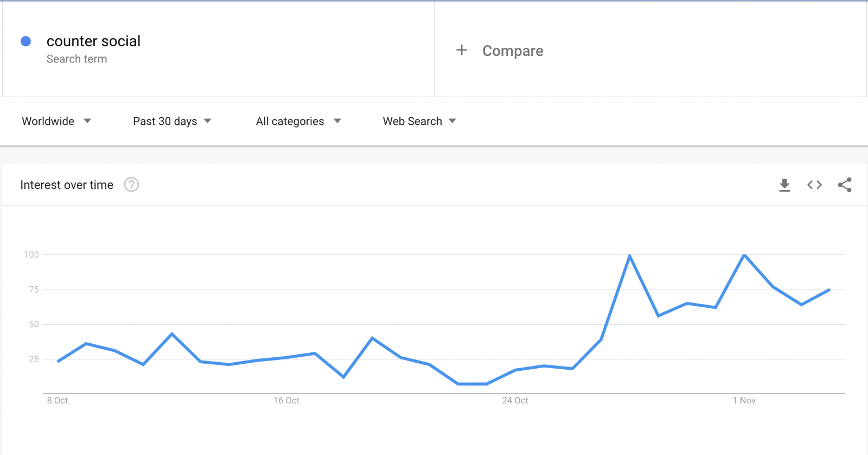The height and width of the screenshot is (455, 868).
Task: Open the embed code icon
Action: [814, 185]
